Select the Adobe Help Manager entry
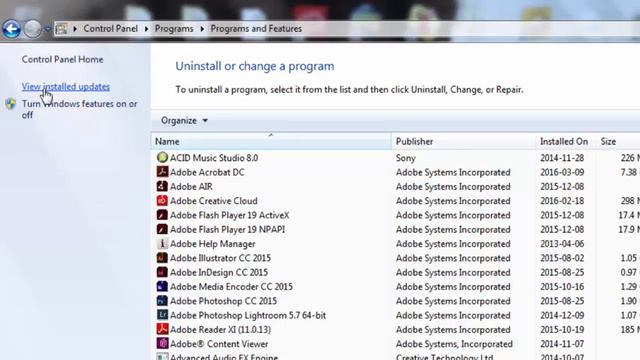 coord(212,244)
